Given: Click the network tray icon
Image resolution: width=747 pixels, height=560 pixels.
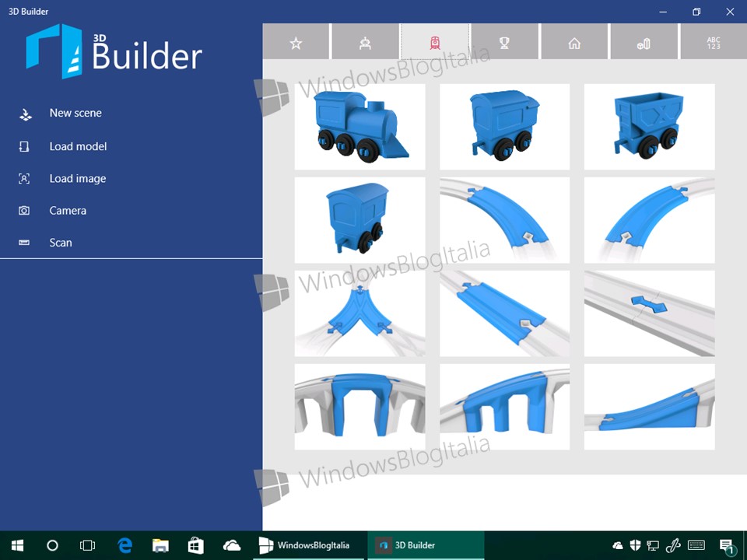Looking at the screenshot, I should [653, 546].
